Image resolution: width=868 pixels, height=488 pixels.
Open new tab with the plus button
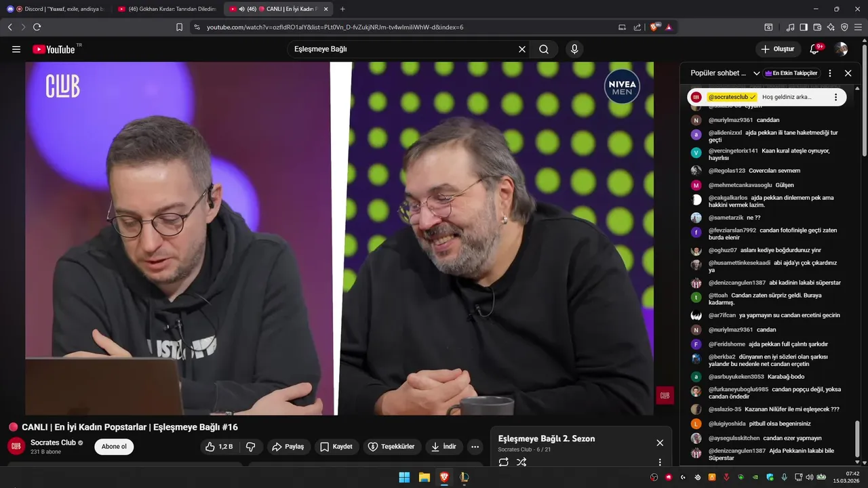pos(342,9)
